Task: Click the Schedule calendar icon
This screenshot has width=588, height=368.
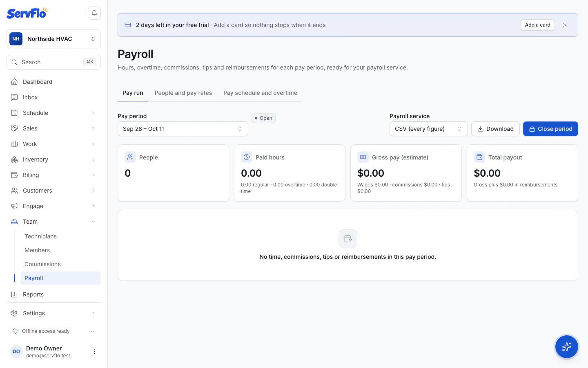Action: click(x=14, y=113)
